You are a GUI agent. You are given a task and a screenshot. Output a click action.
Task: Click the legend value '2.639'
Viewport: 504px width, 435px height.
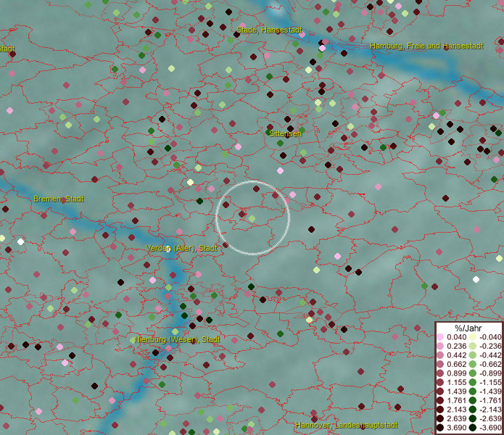(456, 418)
